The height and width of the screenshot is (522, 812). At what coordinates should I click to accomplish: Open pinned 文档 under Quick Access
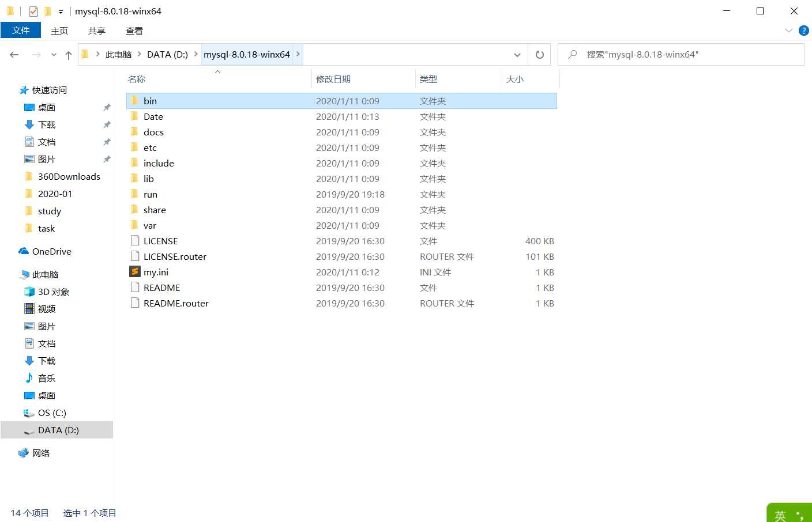pyautogui.click(x=47, y=142)
